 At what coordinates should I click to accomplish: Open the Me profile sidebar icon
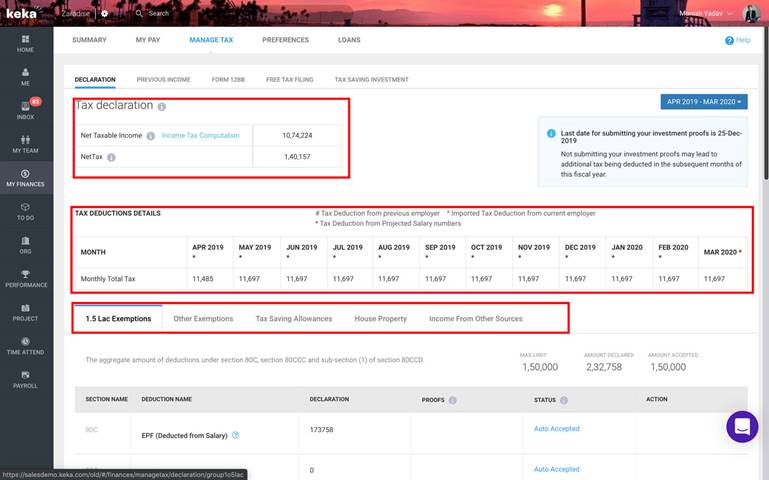(x=26, y=72)
